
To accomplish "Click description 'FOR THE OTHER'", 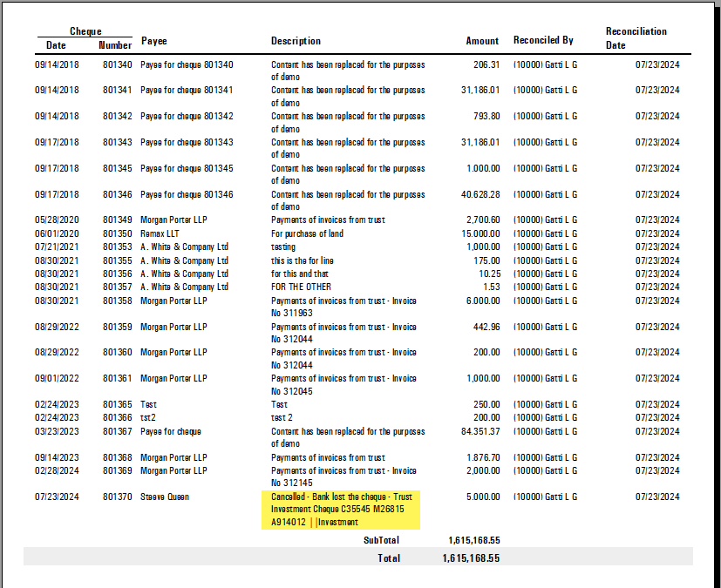I will (301, 287).
